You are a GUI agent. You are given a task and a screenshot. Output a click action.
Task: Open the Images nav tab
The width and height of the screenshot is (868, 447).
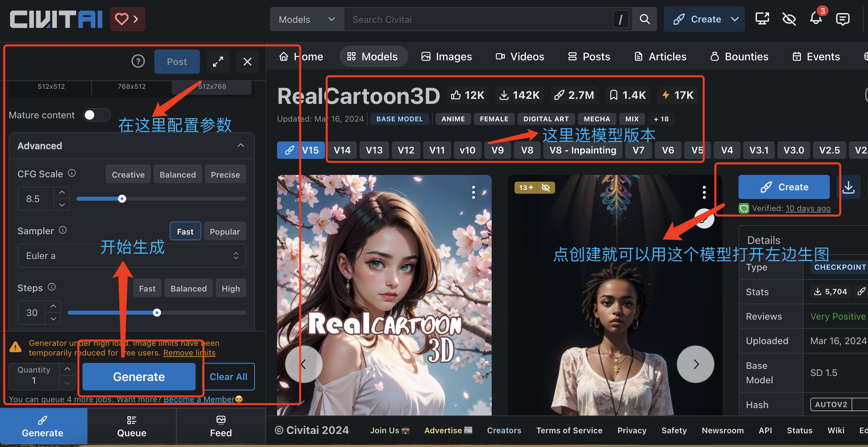(446, 56)
